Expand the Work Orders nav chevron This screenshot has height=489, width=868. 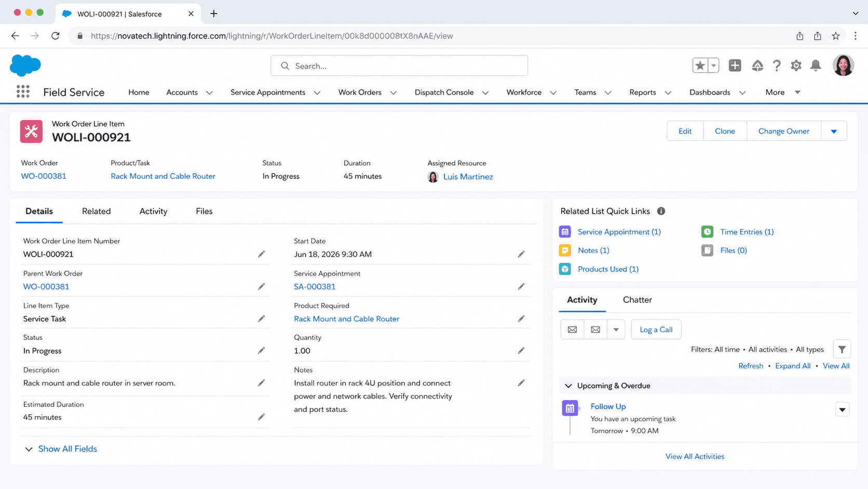(x=393, y=92)
